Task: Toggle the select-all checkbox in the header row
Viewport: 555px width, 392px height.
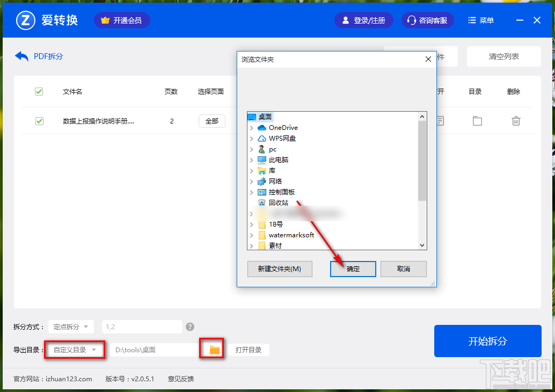Action: click(39, 91)
